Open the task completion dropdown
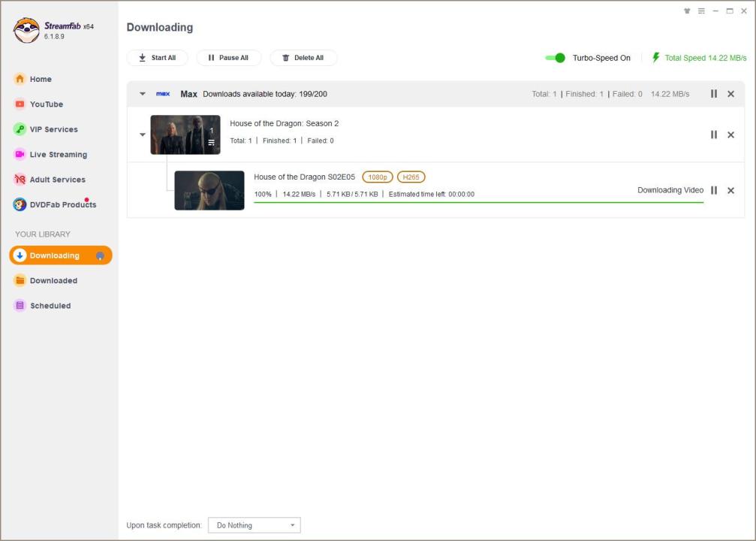Screen dimensions: 756x541 [x=254, y=525]
